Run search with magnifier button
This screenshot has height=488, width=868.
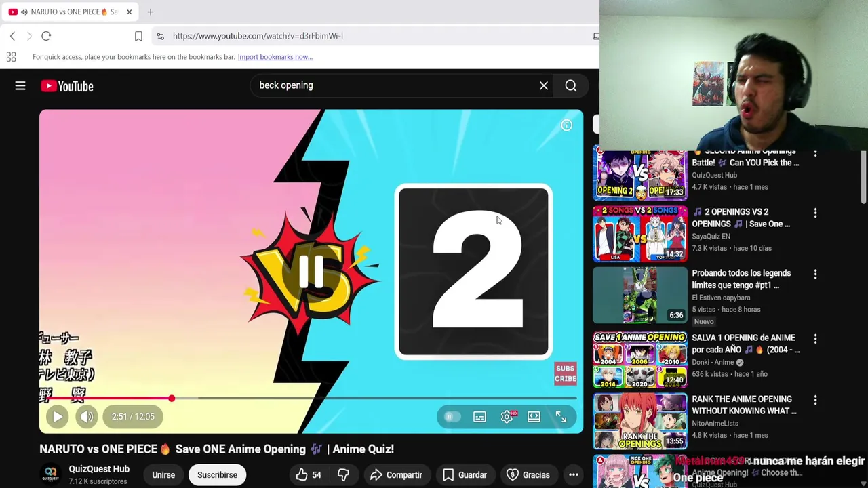(571, 85)
